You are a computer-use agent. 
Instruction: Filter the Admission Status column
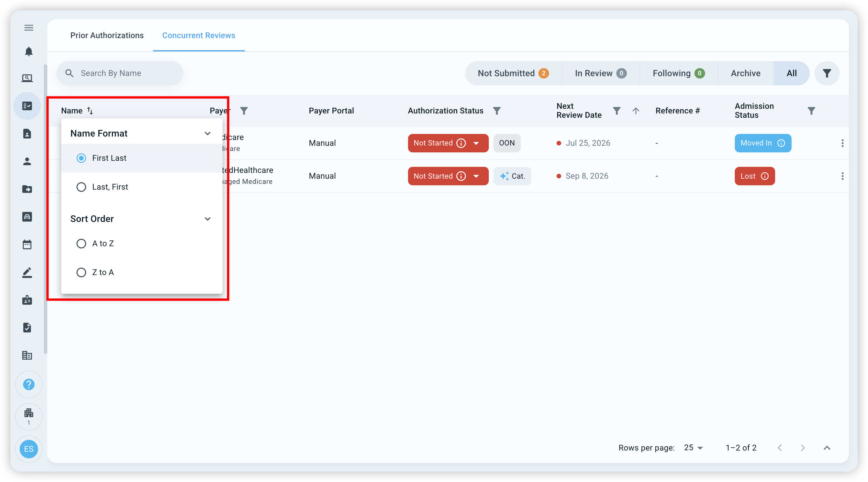point(811,111)
